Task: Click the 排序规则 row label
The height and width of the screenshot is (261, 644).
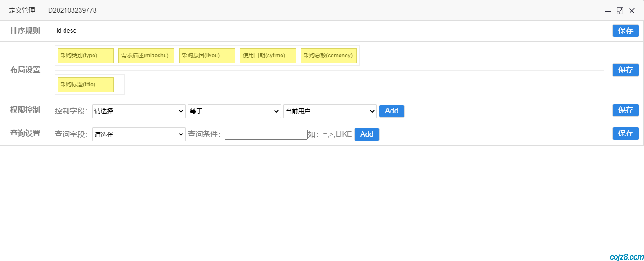Action: point(25,31)
